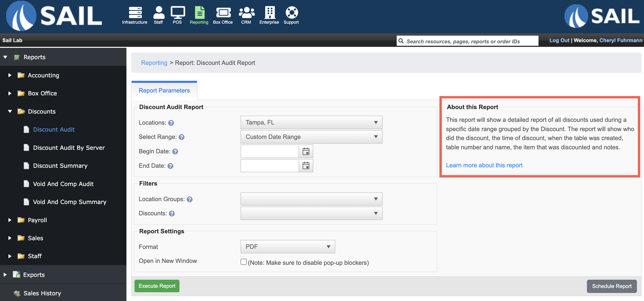
Task: Open the Locations dropdown showing Tampa, FL
Action: pos(311,122)
